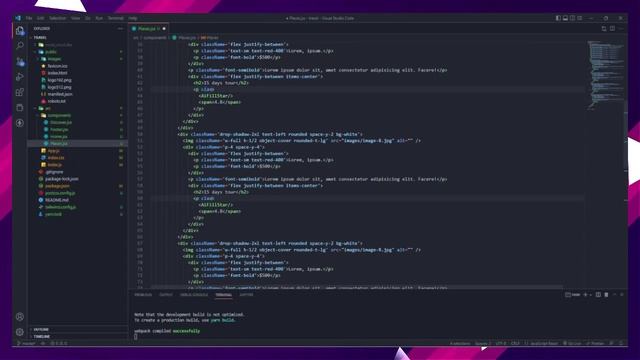Open the Search view in activity bar
This screenshot has height=360, width=640.
[20, 46]
